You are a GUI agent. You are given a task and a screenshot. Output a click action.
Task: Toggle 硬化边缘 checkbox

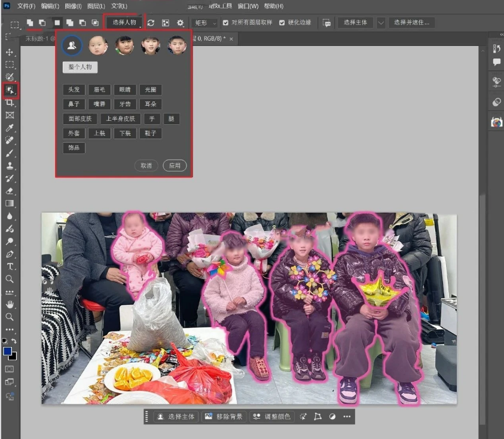click(282, 23)
